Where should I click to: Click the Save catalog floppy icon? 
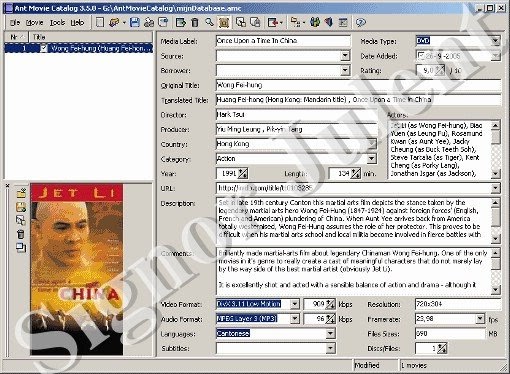point(135,22)
